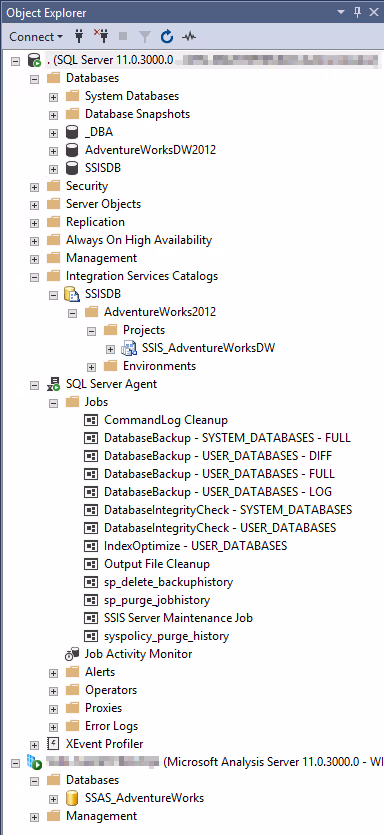Click the Refresh toolbar icon
This screenshot has width=384, height=835.
(x=167, y=37)
